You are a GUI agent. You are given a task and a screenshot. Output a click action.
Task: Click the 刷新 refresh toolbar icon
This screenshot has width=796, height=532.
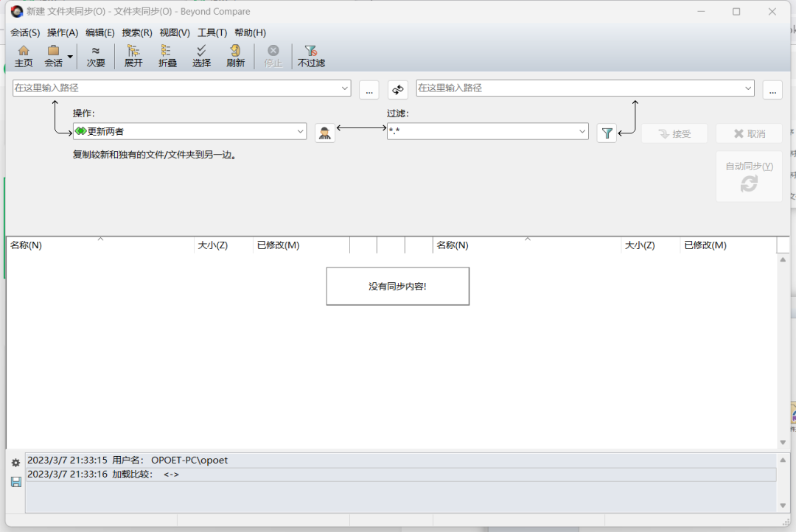click(x=235, y=56)
